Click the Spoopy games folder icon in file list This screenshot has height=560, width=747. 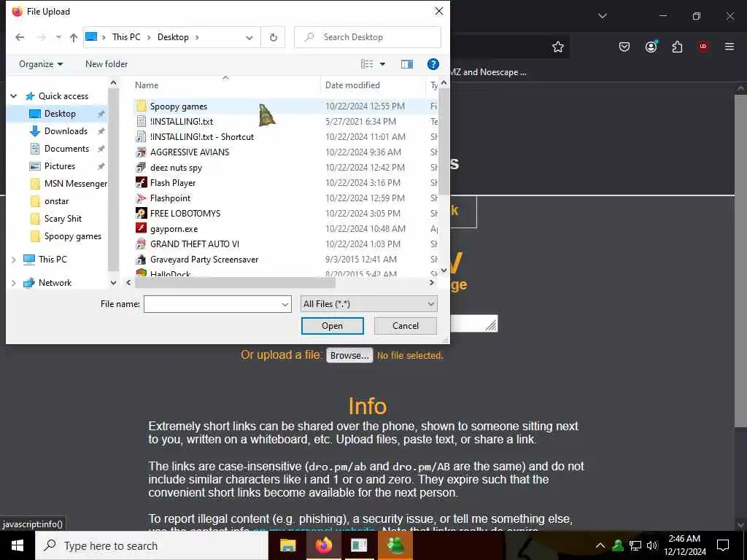141,106
